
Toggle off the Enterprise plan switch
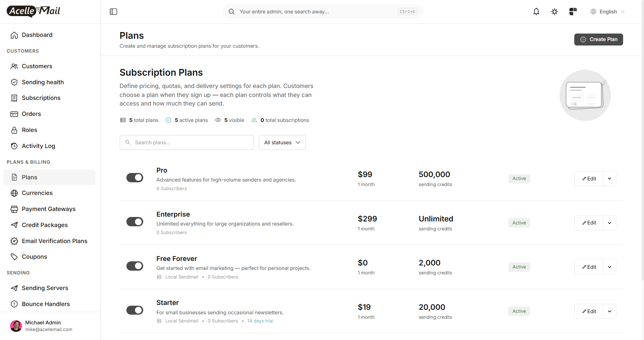[x=135, y=222]
